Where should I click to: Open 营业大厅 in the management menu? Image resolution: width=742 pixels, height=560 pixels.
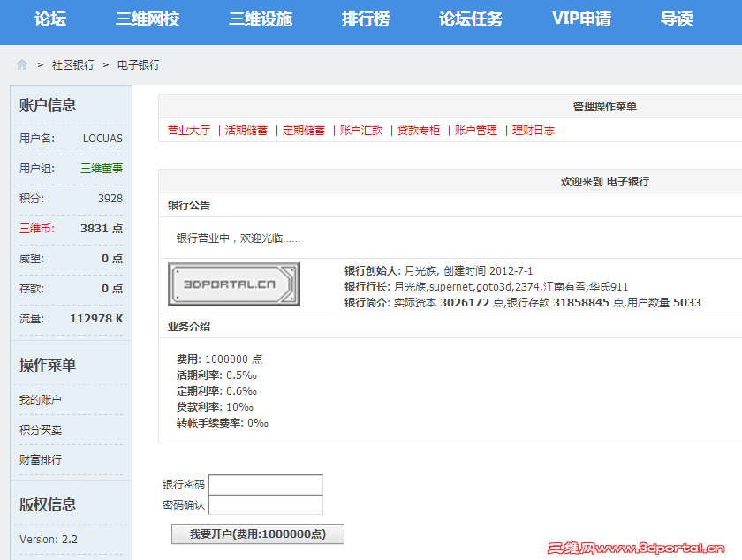point(189,130)
